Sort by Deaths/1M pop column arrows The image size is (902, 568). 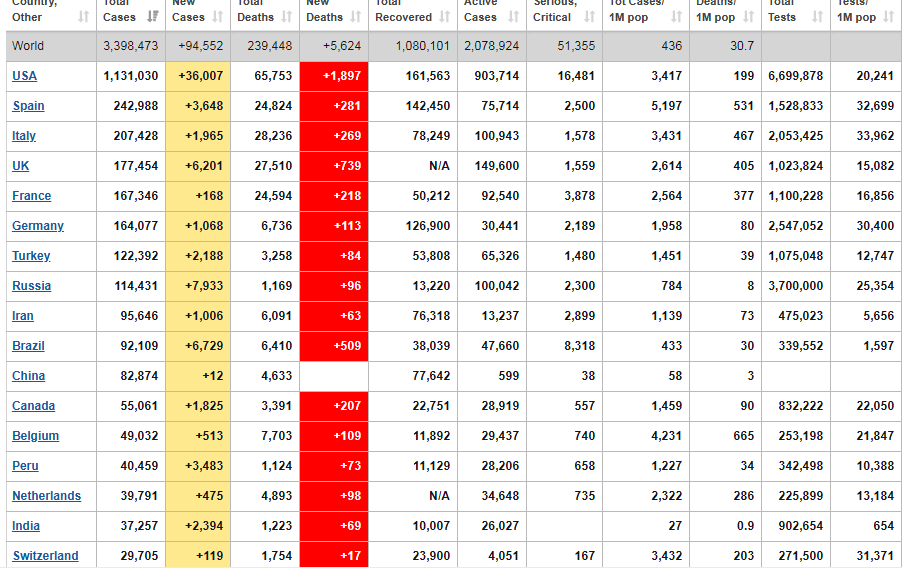(x=748, y=17)
